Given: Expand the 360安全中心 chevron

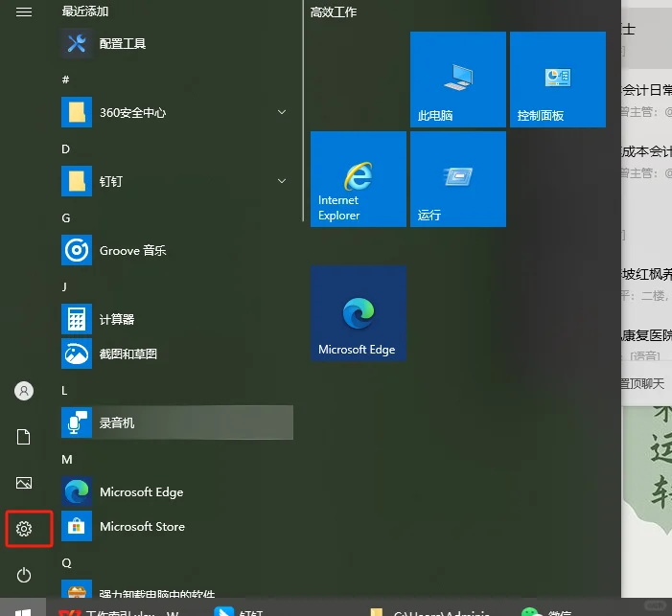Looking at the screenshot, I should pyautogui.click(x=282, y=112).
